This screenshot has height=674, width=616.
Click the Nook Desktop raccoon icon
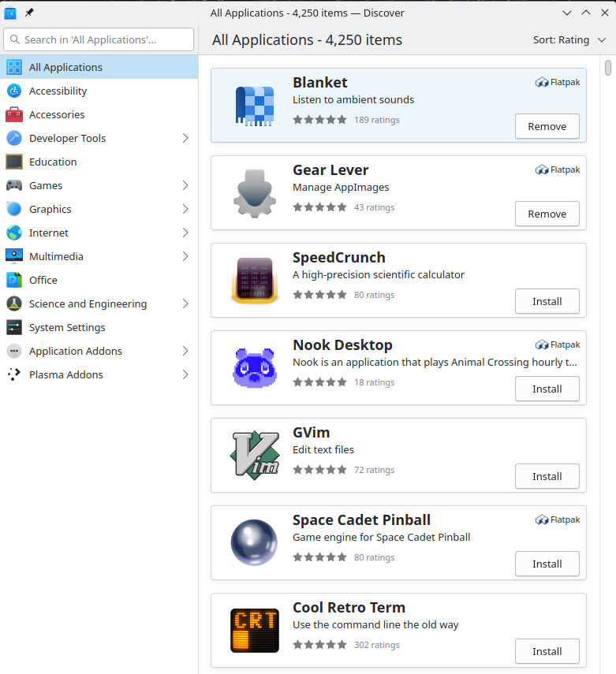click(255, 368)
